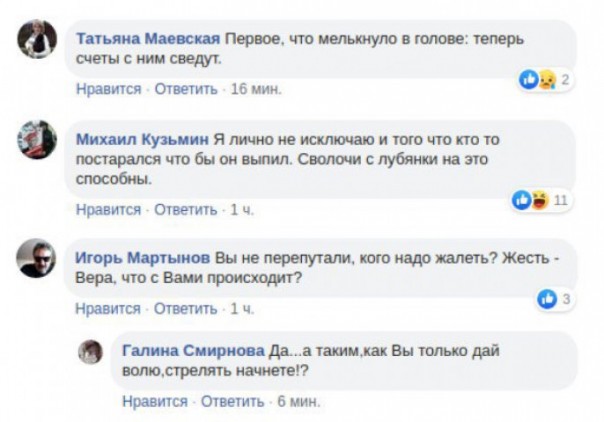Like Татьяна Маевская's comment with Нравится
Screen dimensions: 604x422
click(x=108, y=89)
